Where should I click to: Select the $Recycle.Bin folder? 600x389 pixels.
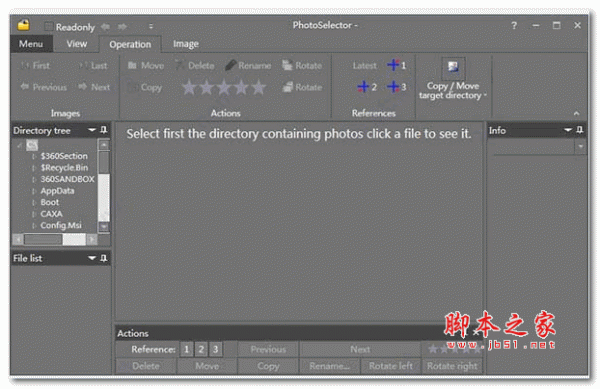[x=64, y=168]
